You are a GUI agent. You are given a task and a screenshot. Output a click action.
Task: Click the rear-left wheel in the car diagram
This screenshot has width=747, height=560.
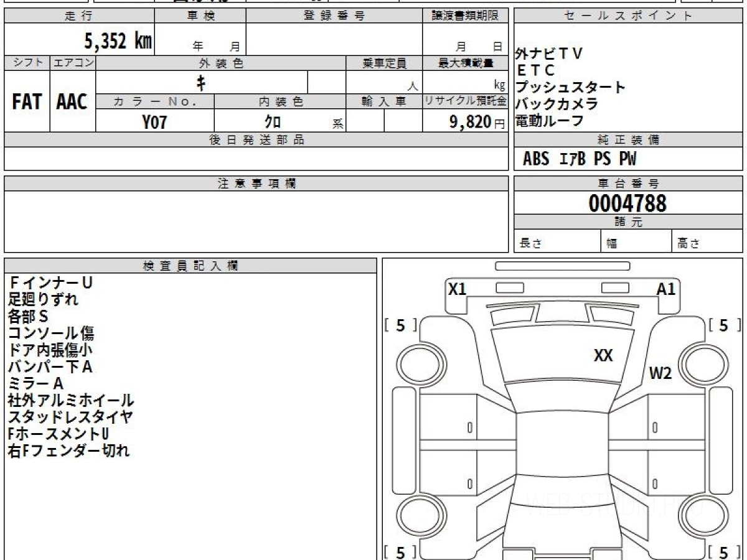point(415,516)
